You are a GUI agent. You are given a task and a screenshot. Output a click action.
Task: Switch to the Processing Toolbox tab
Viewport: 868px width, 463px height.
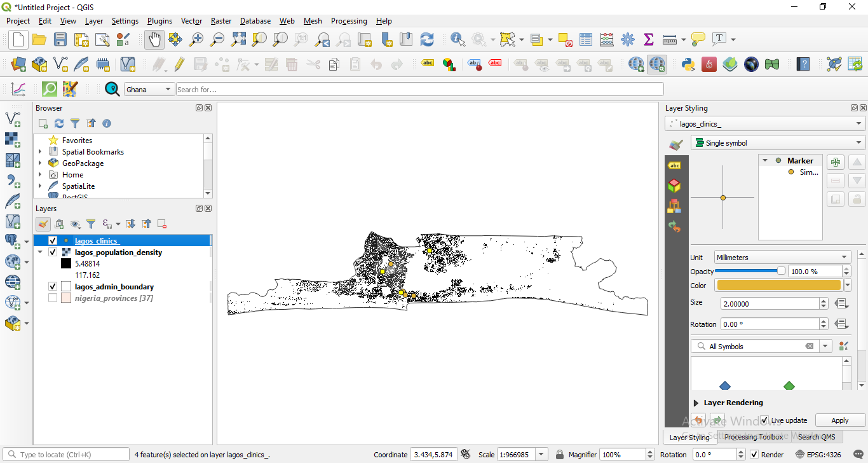point(754,437)
